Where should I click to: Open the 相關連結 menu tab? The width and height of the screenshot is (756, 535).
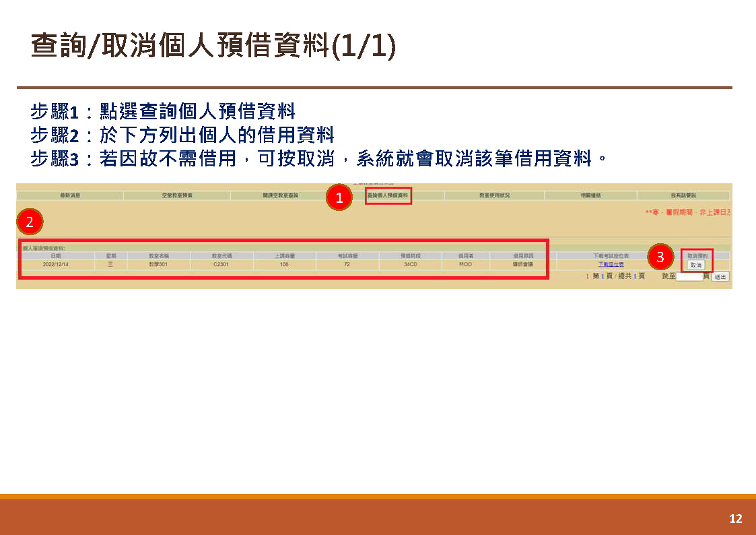(x=590, y=195)
